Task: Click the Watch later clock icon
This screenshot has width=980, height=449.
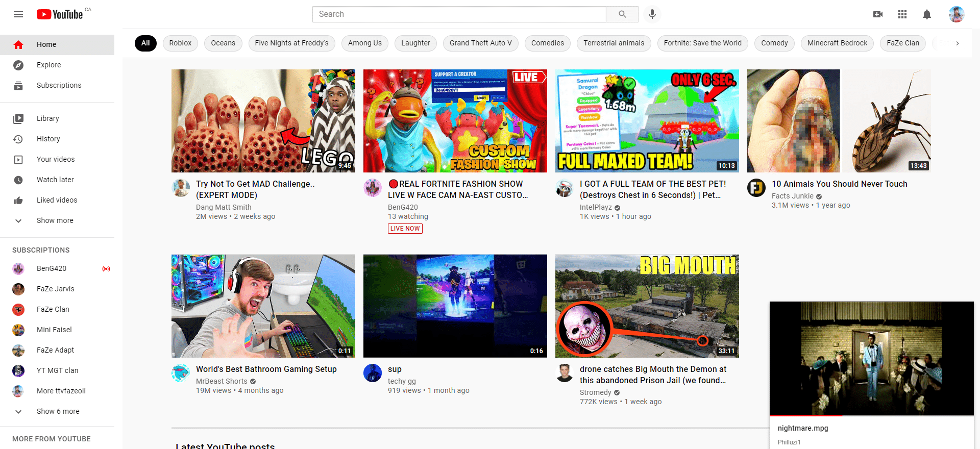Action: pos(18,180)
